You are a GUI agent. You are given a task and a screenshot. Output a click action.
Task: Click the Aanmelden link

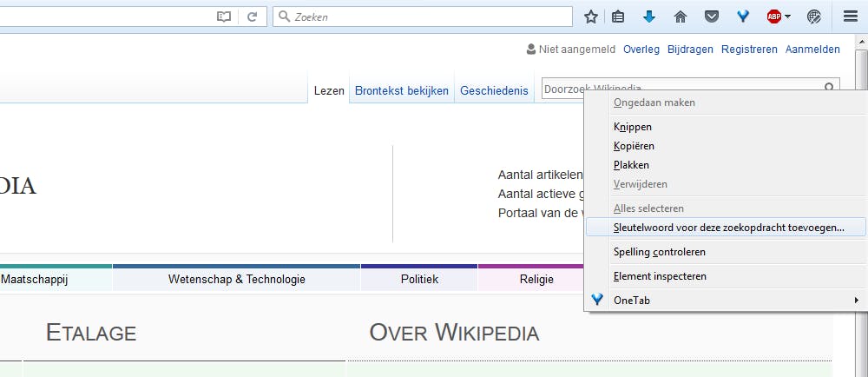click(x=812, y=50)
